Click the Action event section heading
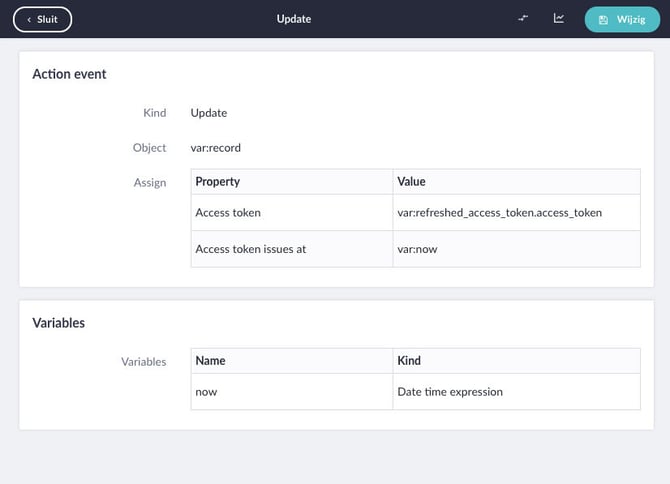 coord(69,74)
